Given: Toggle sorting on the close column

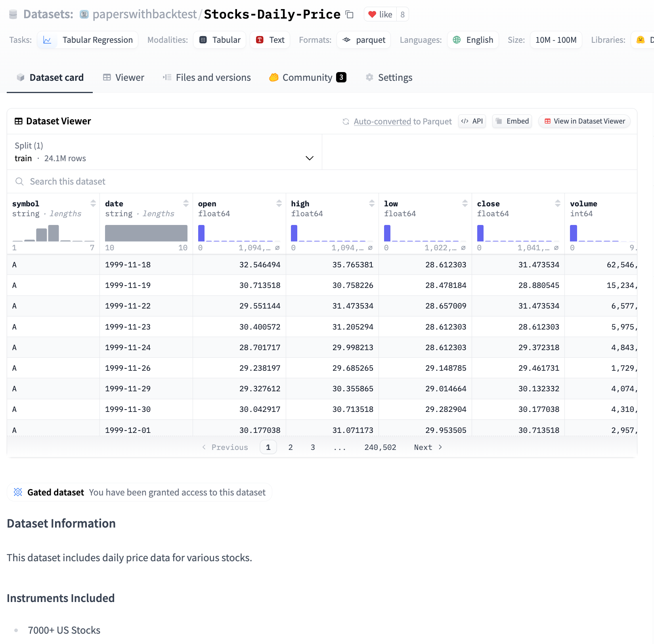Looking at the screenshot, I should [557, 204].
